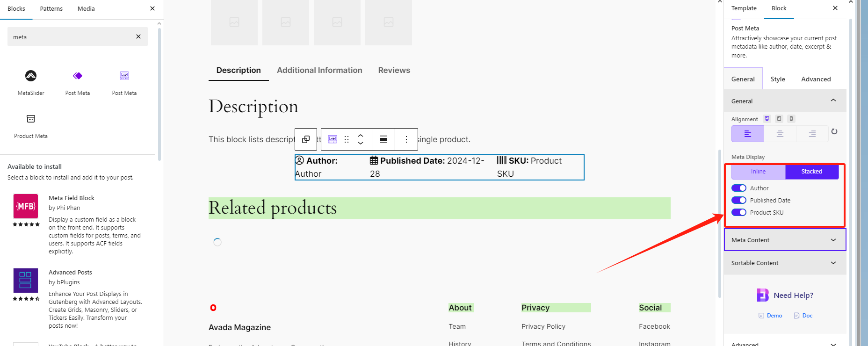Collapse the General settings section
Image resolution: width=868 pixels, height=346 pixels.
click(785, 101)
